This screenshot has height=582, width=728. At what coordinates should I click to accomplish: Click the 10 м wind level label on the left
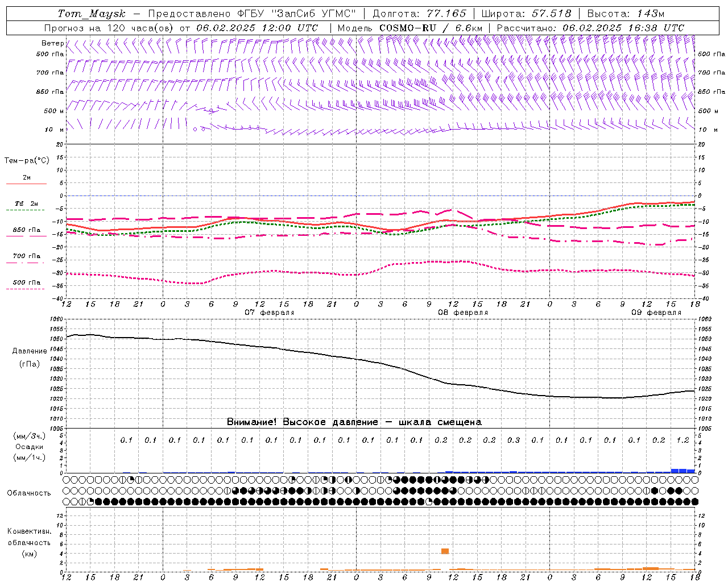54,130
